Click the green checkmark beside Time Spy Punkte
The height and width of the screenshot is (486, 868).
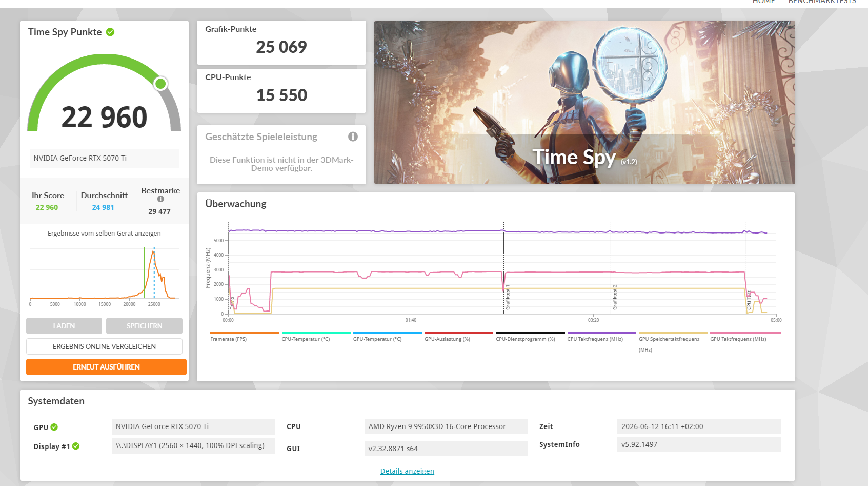tap(110, 32)
